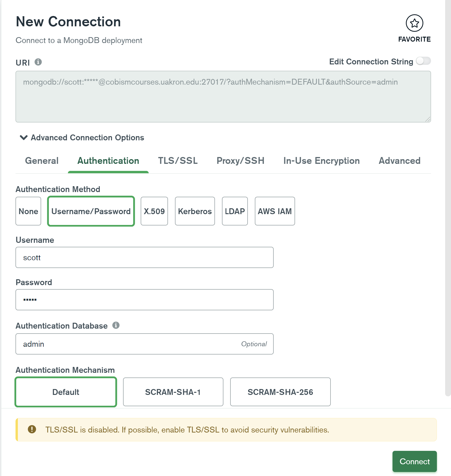Open the General tab
Screen dimensions: 451x476
42,161
